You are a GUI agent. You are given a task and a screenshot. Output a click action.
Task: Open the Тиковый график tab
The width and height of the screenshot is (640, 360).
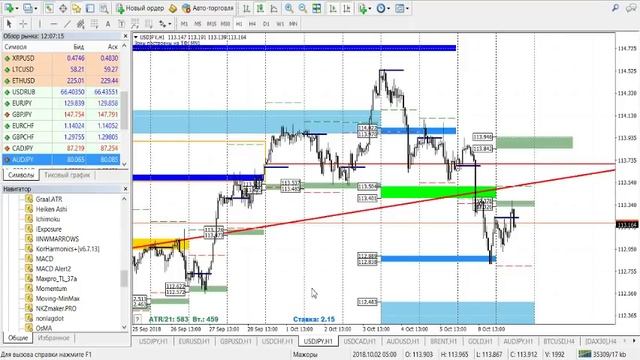pyautogui.click(x=67, y=175)
